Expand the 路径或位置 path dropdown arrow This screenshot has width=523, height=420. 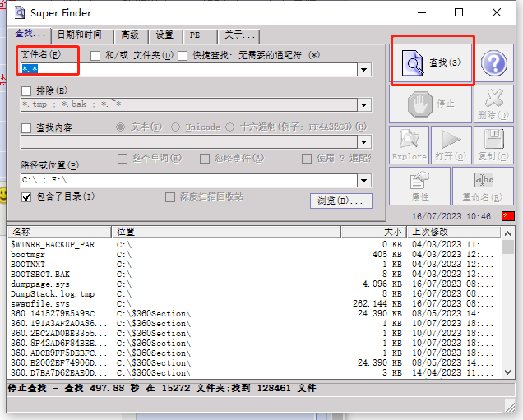(364, 181)
